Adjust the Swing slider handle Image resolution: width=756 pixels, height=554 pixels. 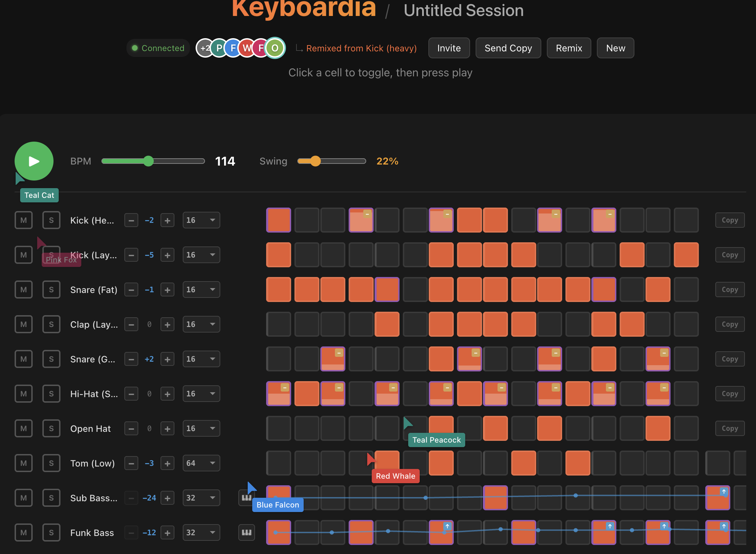pos(315,161)
